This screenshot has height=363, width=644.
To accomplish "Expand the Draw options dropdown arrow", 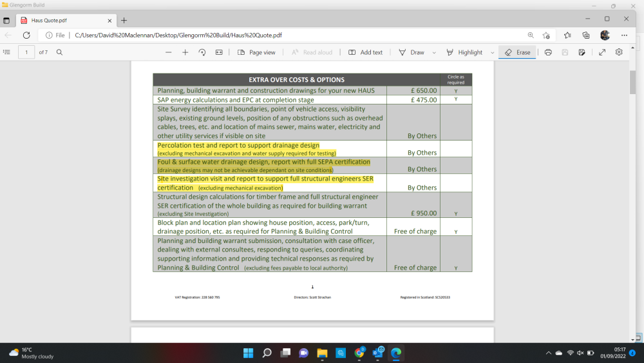I will point(434,53).
